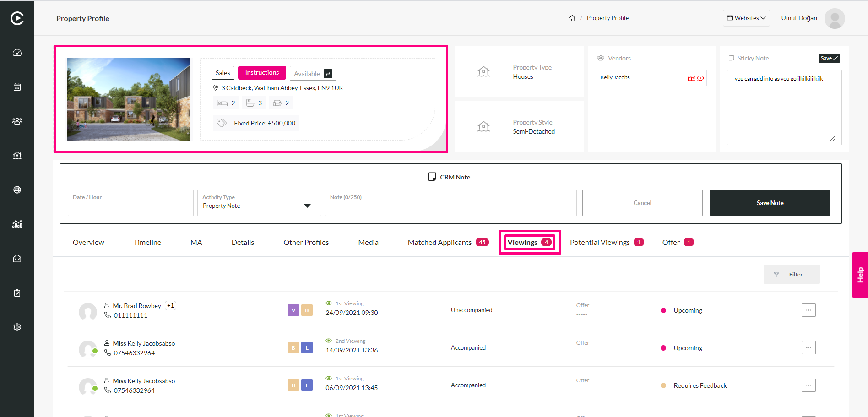The height and width of the screenshot is (417, 868).
Task: Open the properties house sidebar icon
Action: (17, 156)
